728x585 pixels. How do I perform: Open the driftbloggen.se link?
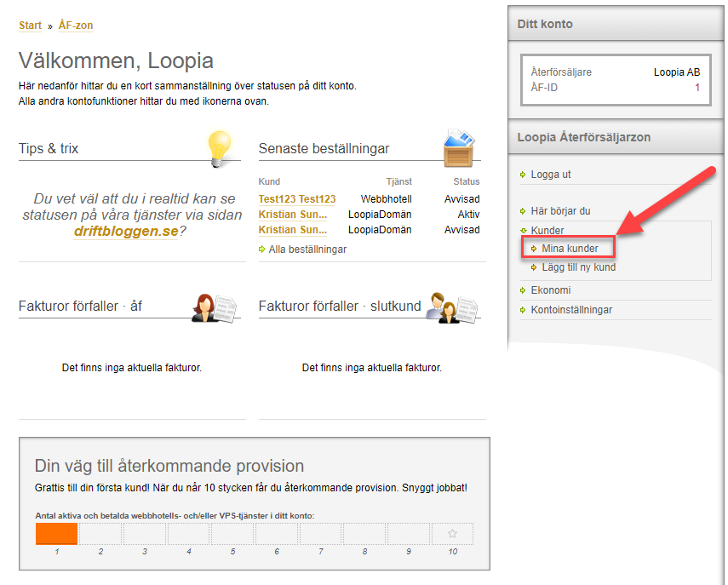point(126,232)
